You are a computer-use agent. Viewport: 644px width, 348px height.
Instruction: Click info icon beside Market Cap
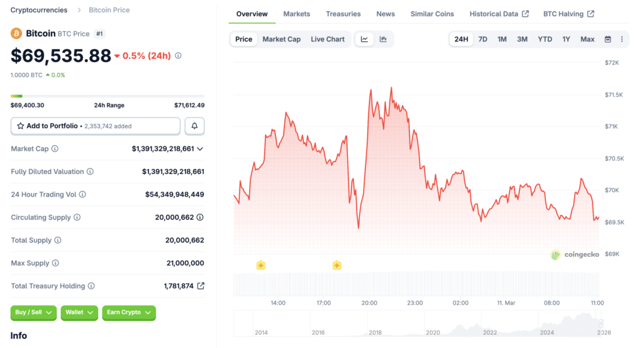[55, 149]
